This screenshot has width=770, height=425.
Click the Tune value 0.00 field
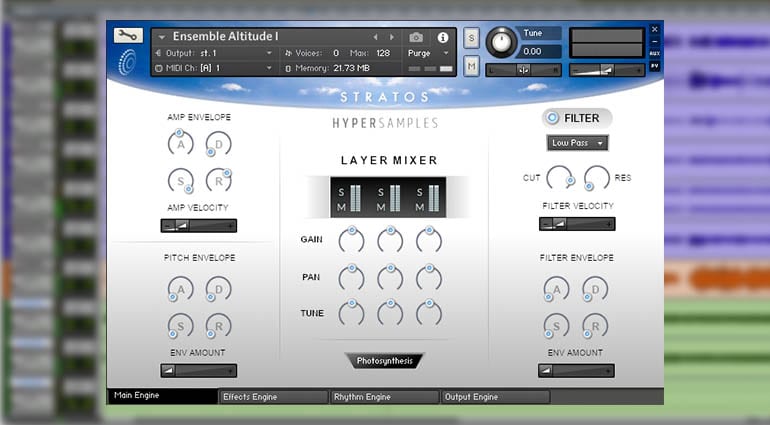pos(539,51)
